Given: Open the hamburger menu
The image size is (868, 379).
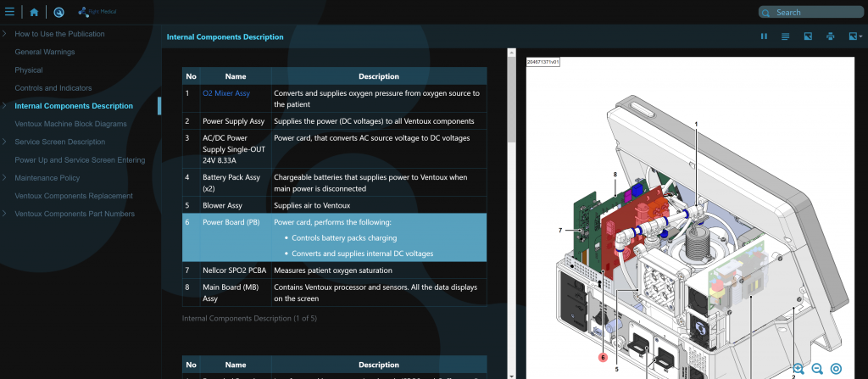Looking at the screenshot, I should [x=10, y=12].
